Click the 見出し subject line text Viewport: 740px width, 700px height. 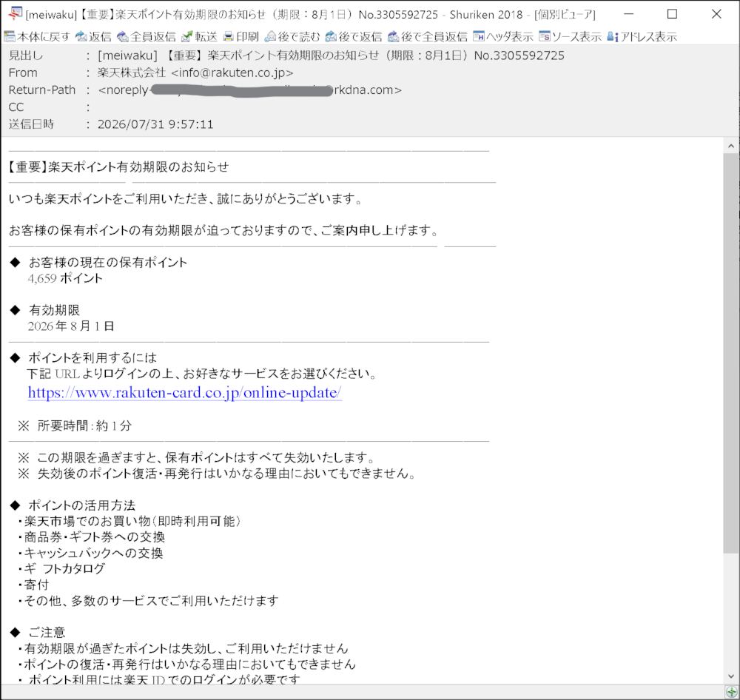[x=331, y=55]
